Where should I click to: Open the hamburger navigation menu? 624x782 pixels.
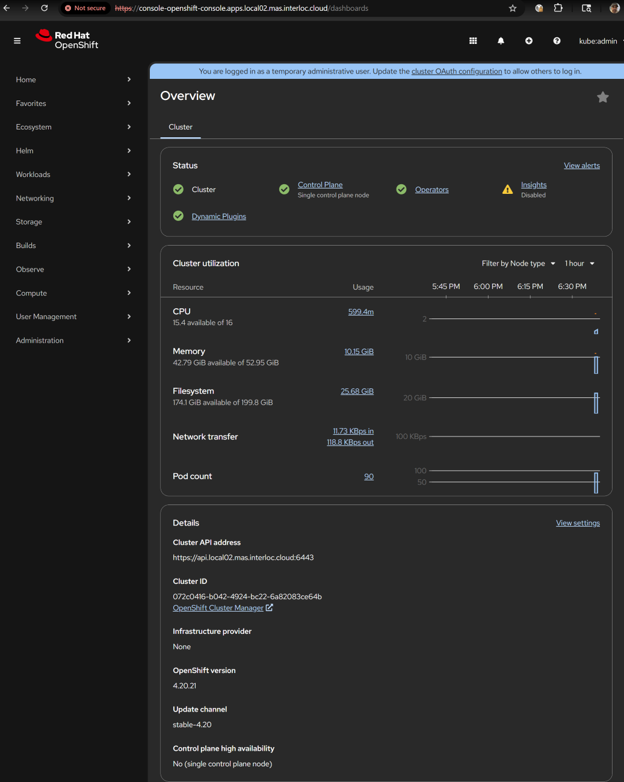pyautogui.click(x=17, y=41)
